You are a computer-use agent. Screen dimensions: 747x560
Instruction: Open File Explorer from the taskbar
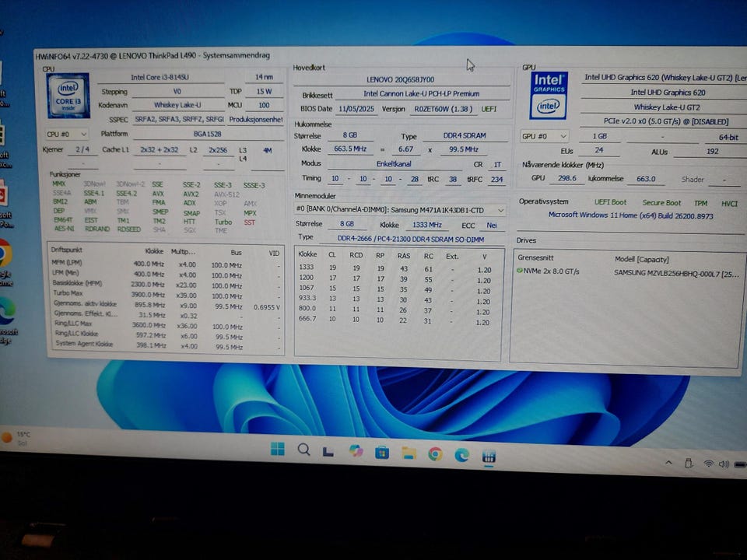tap(409, 453)
